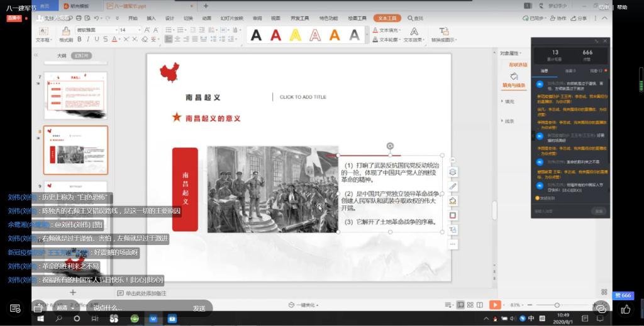The width and height of the screenshot is (644, 326).
Task: Click the fill bucket icon beside slide
Action: click(453, 201)
